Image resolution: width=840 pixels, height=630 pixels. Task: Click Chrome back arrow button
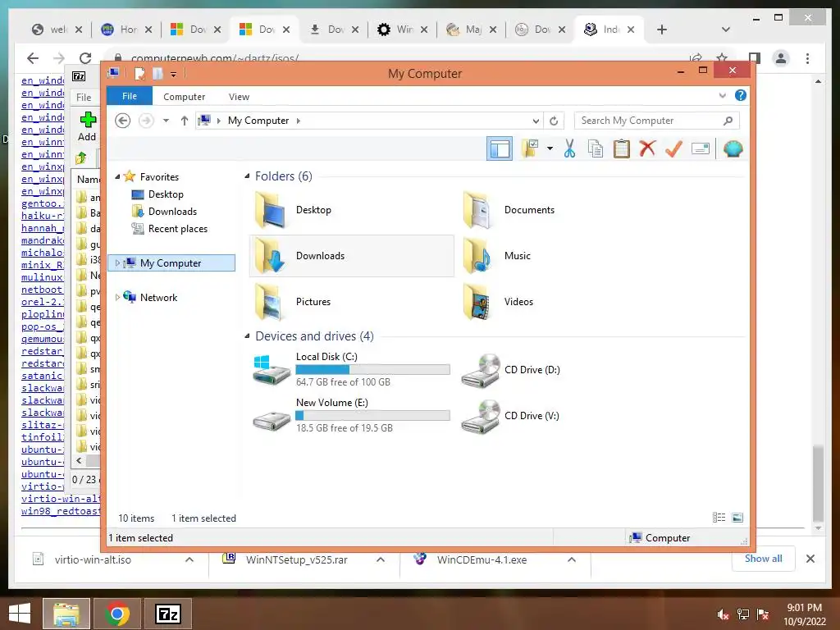pyautogui.click(x=33, y=58)
